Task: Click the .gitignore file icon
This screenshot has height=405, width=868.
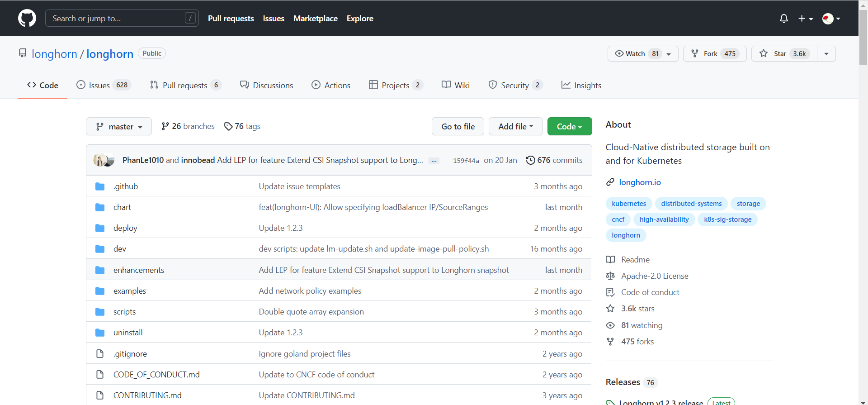Action: pos(100,353)
